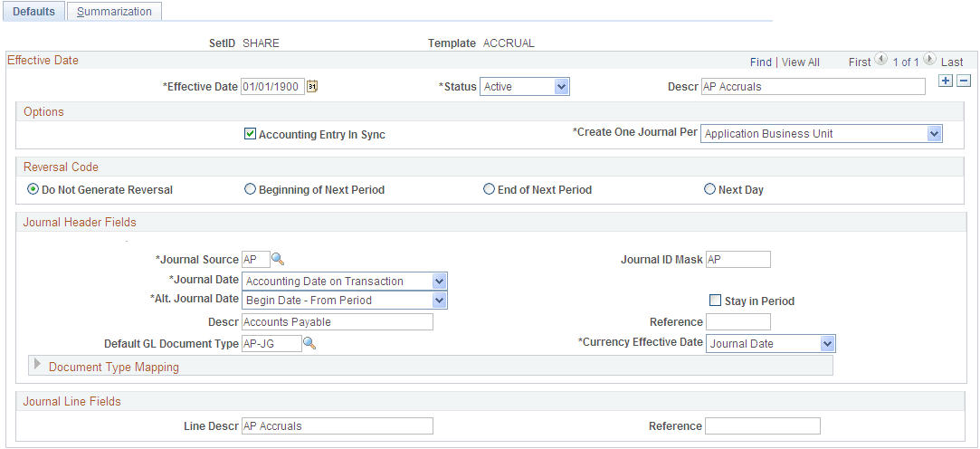
Task: Add a new effective-dated row with plus
Action: (947, 80)
